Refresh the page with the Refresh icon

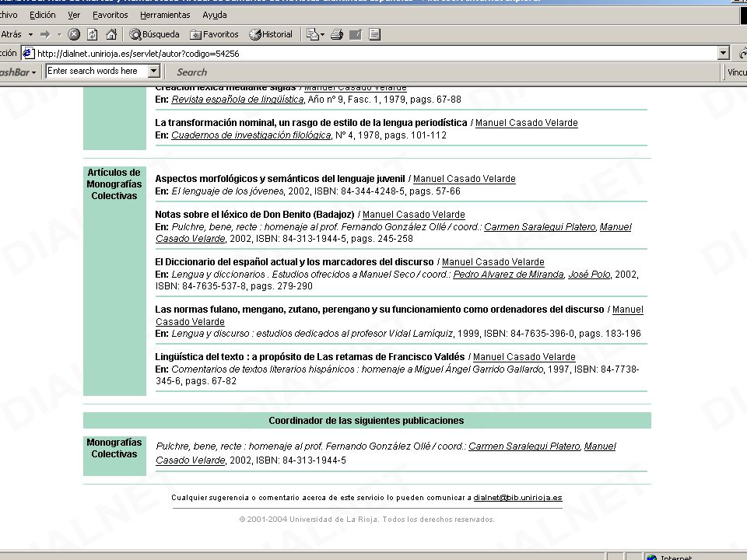click(93, 34)
